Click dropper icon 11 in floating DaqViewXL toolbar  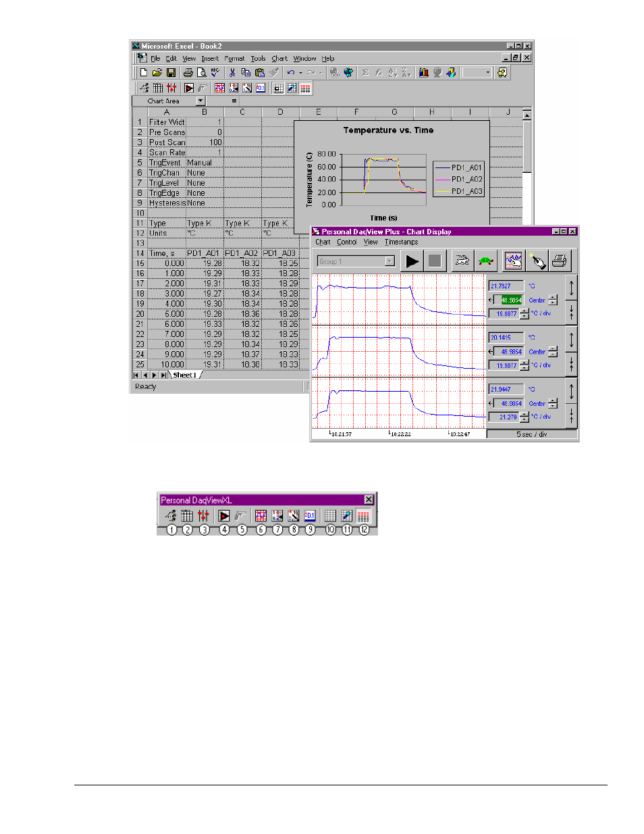tap(346, 516)
